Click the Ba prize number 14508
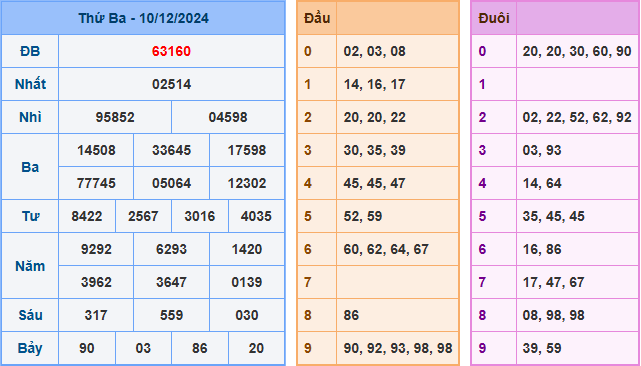Viewport: 641px width, 366px height. click(96, 150)
